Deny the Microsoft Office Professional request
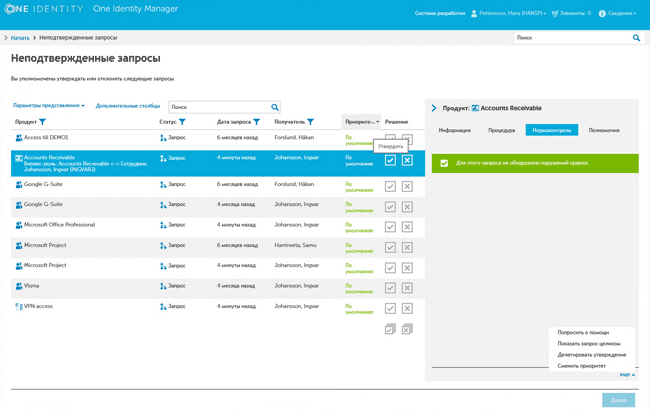Viewport: 650px width, 410px height. pyautogui.click(x=407, y=227)
